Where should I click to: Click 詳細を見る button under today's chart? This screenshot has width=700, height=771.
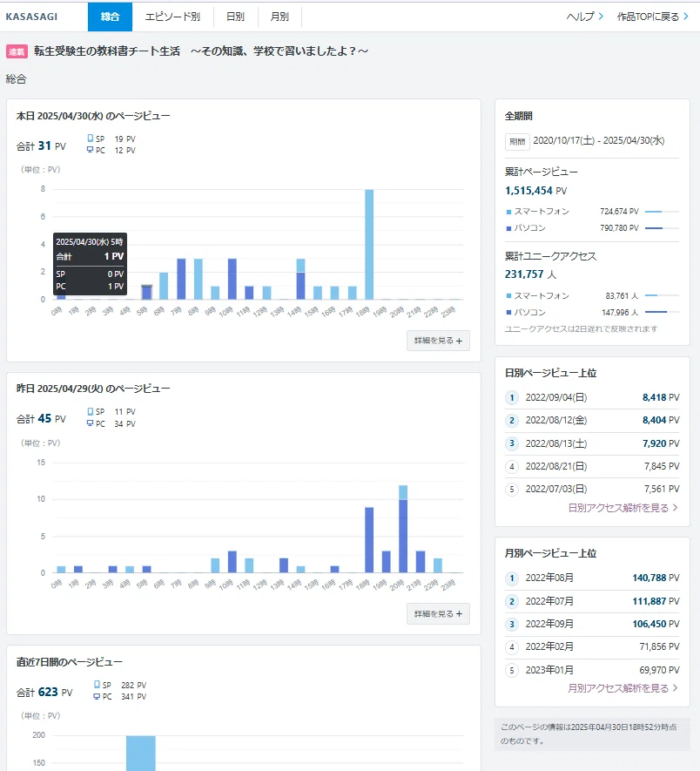tap(438, 341)
